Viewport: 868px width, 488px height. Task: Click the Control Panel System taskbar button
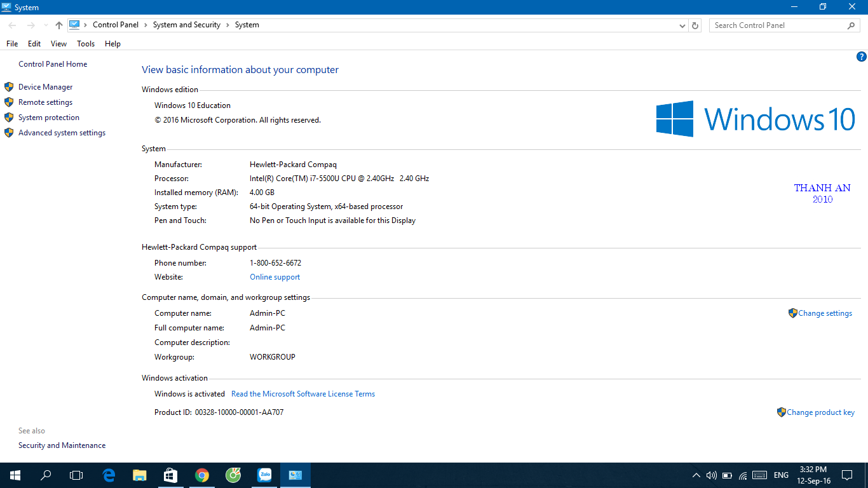tap(295, 475)
